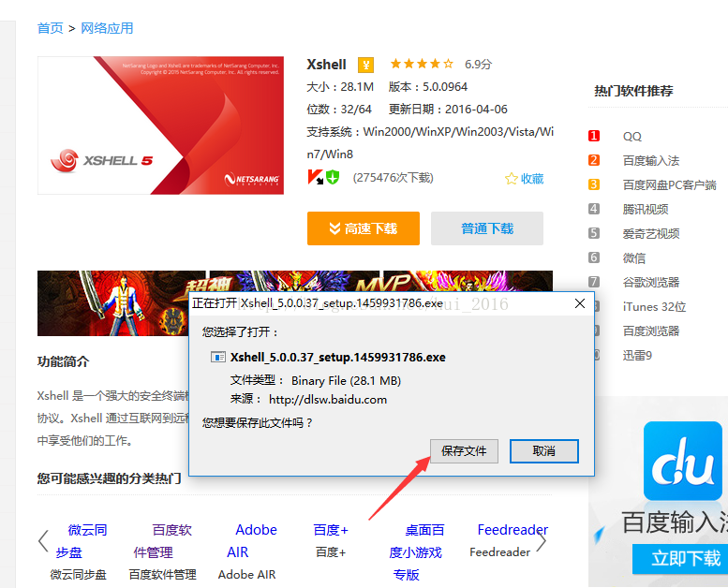Open the 网络应用 breadcrumb link

(107, 28)
